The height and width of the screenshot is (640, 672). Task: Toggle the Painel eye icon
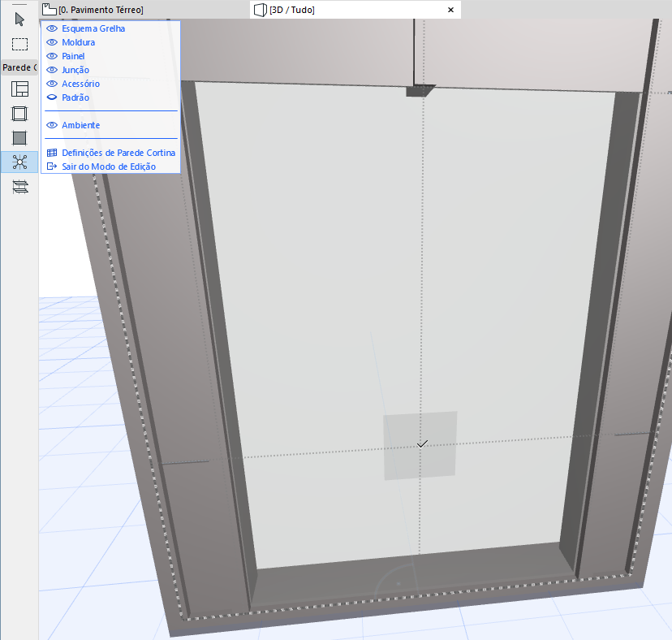(52, 56)
